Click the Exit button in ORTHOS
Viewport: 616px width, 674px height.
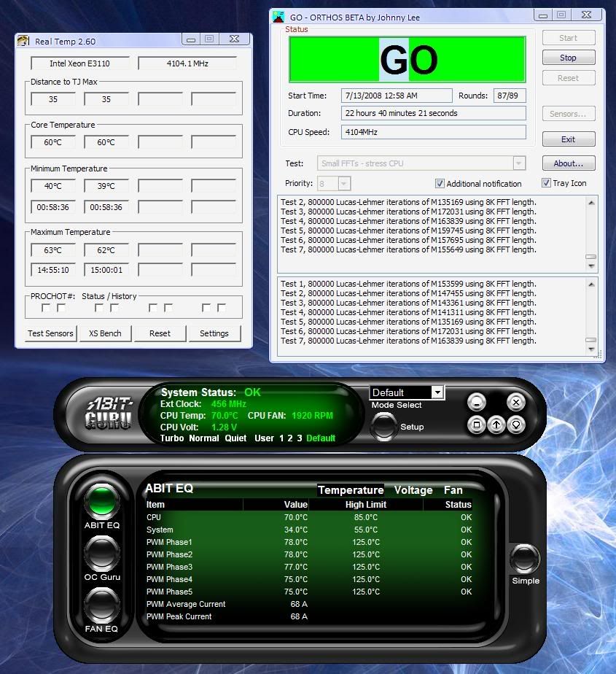pyautogui.click(x=569, y=139)
